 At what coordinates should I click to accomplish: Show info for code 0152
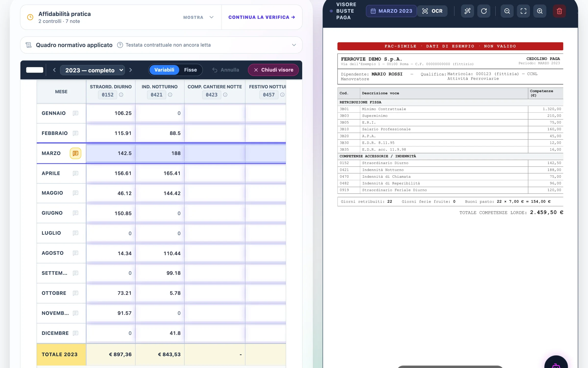click(121, 95)
